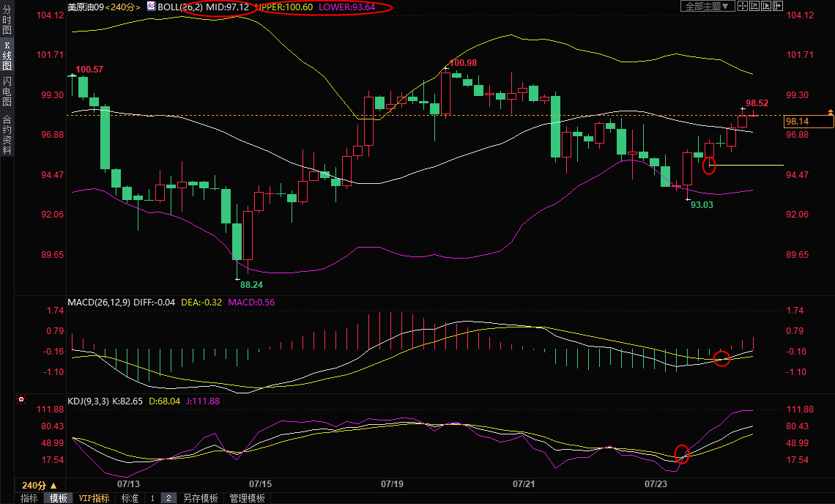Image resolution: width=835 pixels, height=504 pixels.
Task: Click the panel-expand arrow icon at top right
Action: 778,7
